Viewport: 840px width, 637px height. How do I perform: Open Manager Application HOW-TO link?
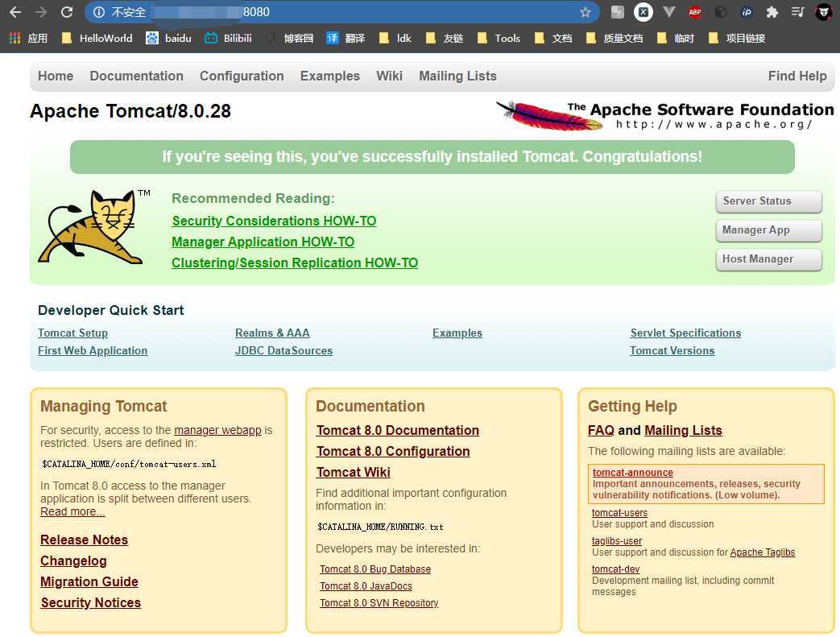(x=263, y=242)
